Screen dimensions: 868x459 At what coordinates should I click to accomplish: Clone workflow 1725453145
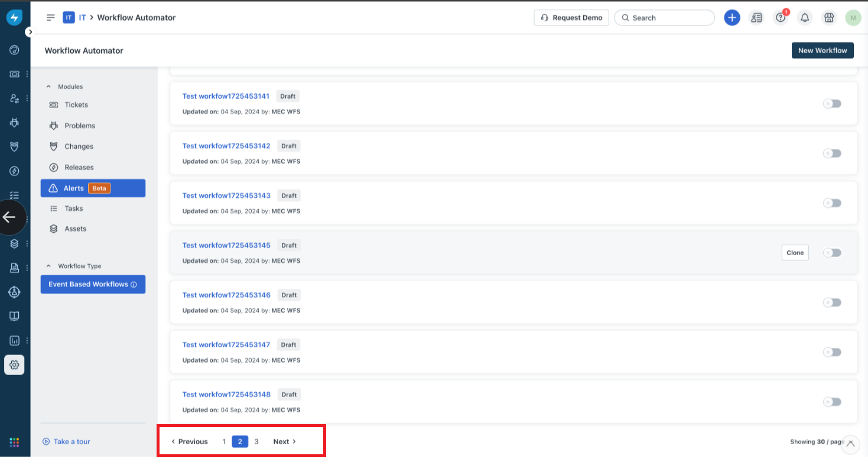click(795, 253)
